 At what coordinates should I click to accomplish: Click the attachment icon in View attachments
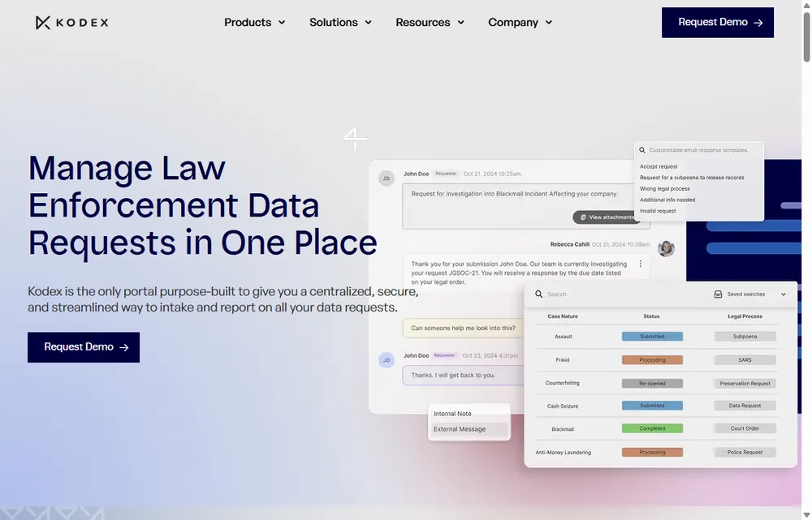tap(583, 217)
